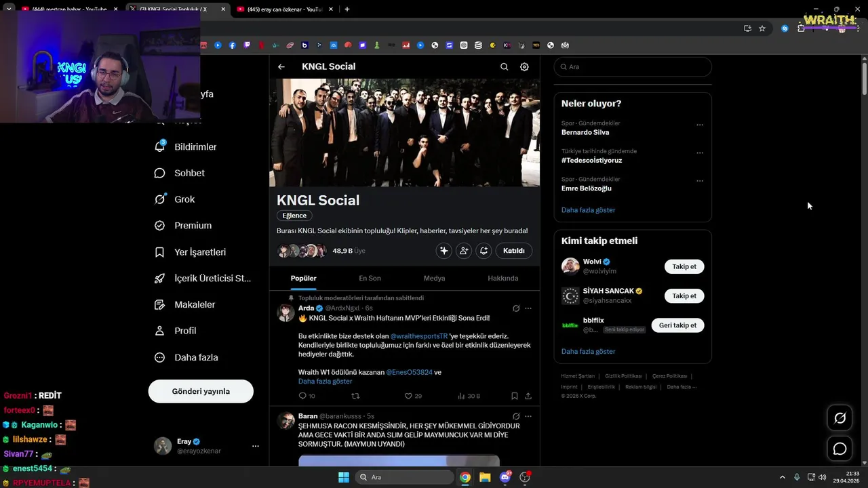
Task: Toggle the Katıldı membership button
Action: pyautogui.click(x=514, y=251)
